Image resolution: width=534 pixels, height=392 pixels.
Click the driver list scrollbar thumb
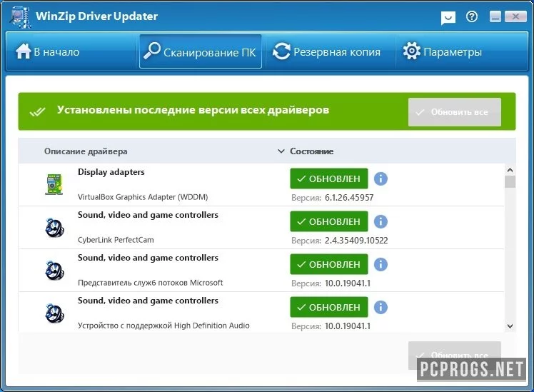coord(510,181)
